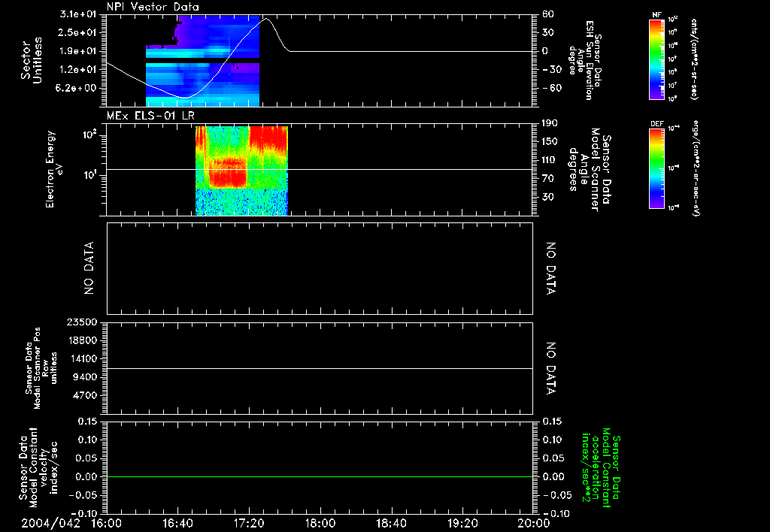Click the 'Model Scanner Pos Raw' axis title
Image resolution: width=770 pixels, height=532 pixels.
click(41, 368)
